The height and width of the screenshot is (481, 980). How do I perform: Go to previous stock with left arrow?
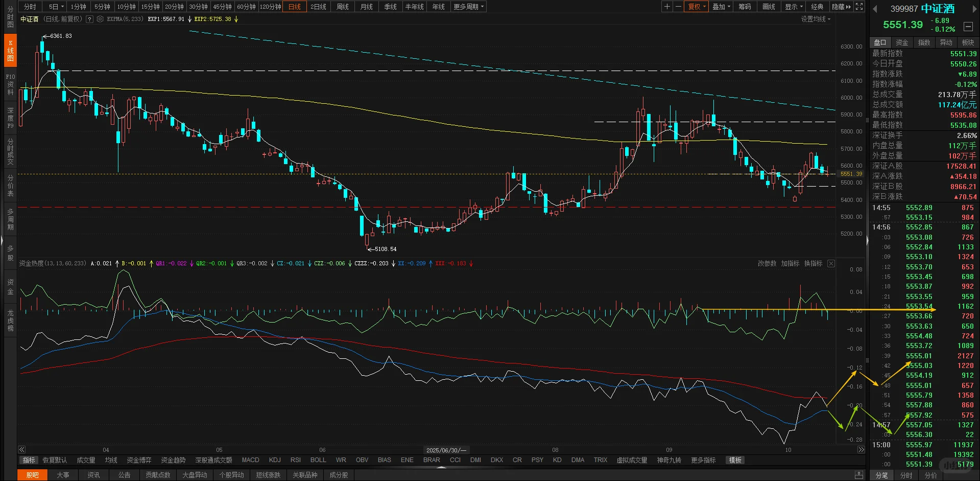click(x=875, y=9)
